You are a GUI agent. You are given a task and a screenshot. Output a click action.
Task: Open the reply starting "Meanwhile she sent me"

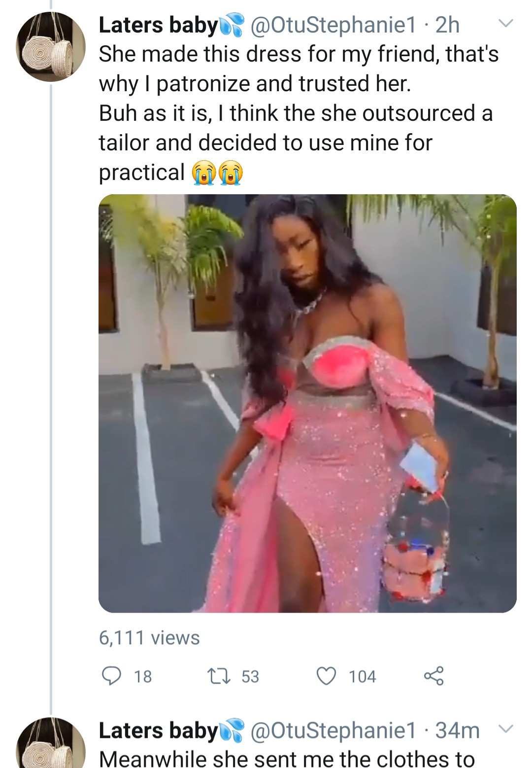coord(287,758)
